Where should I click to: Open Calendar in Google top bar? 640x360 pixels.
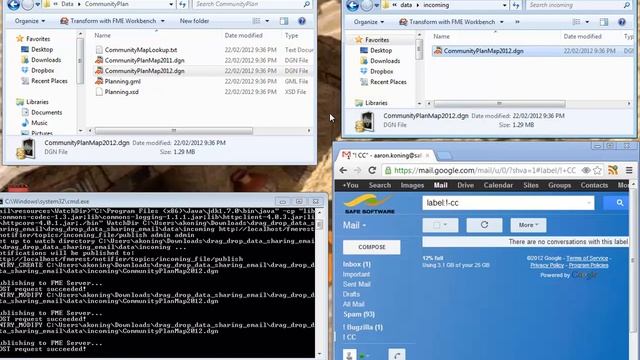[x=498, y=185]
